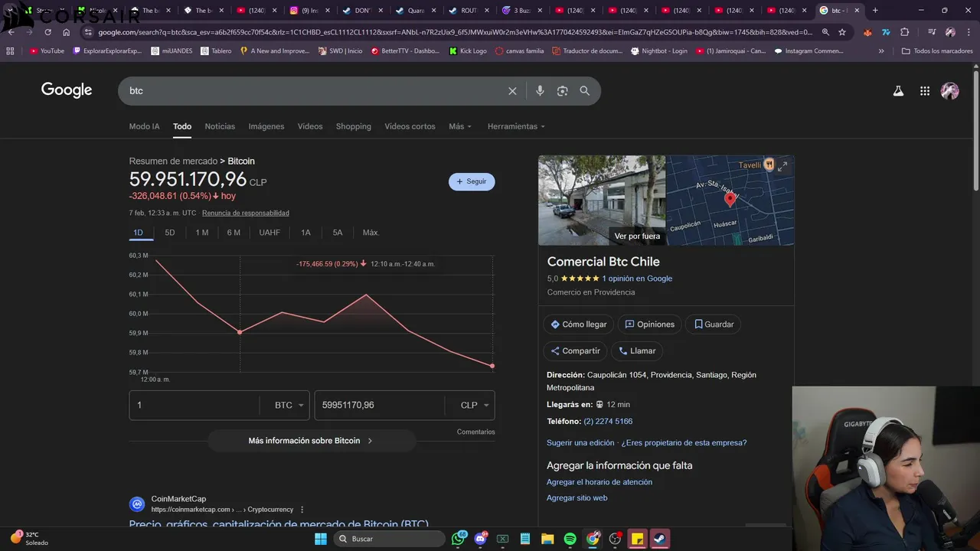Open the CoinMarketCap result options menu (three dots)

click(x=302, y=510)
